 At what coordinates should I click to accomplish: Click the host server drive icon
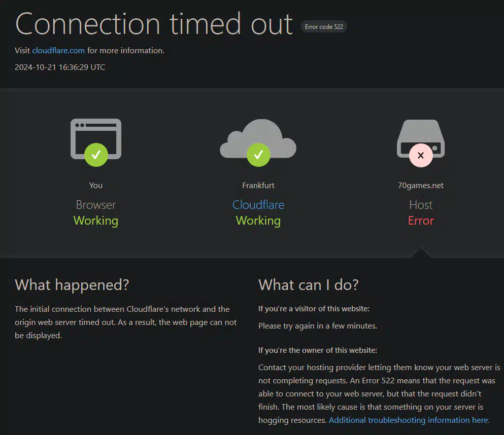pos(421,139)
